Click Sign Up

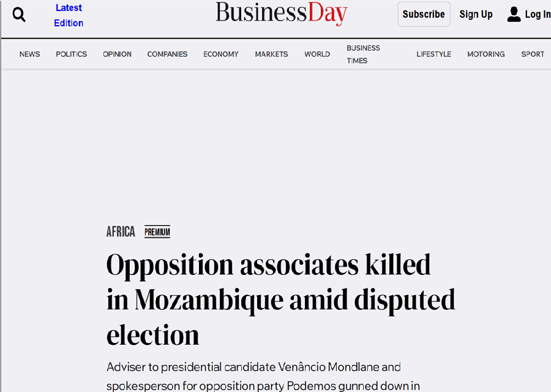tap(476, 14)
